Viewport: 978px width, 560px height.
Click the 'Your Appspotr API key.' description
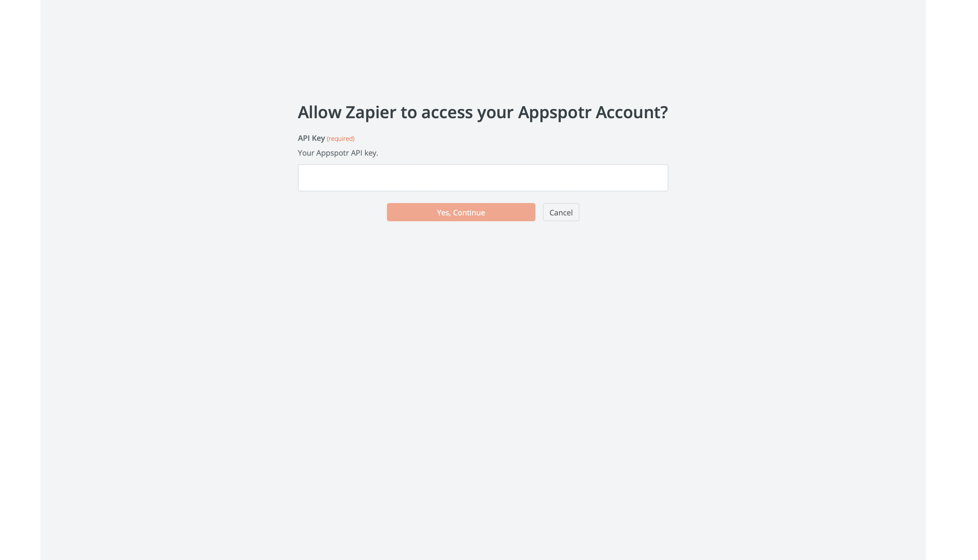coord(338,153)
